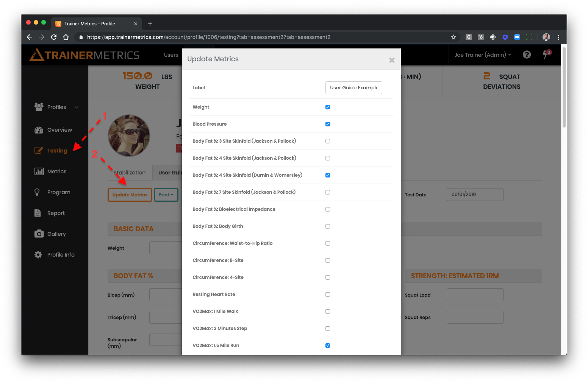
Task: Click the Tricep (mm) input field
Action: pos(166,317)
